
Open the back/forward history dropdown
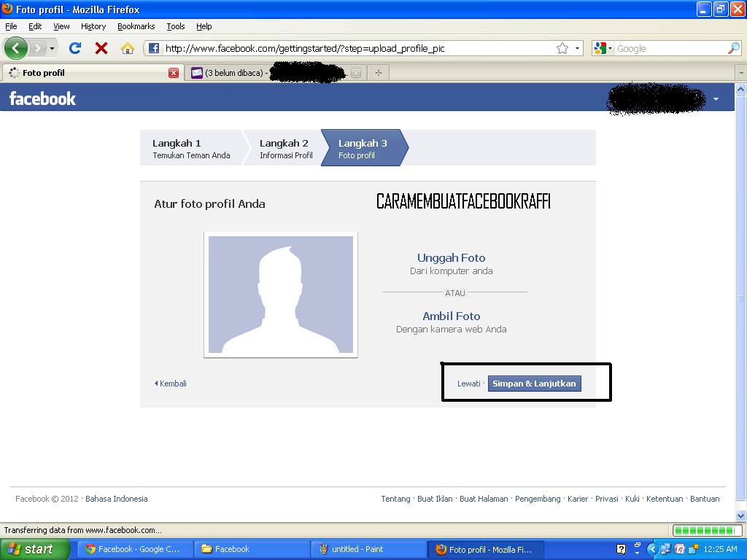(52, 48)
